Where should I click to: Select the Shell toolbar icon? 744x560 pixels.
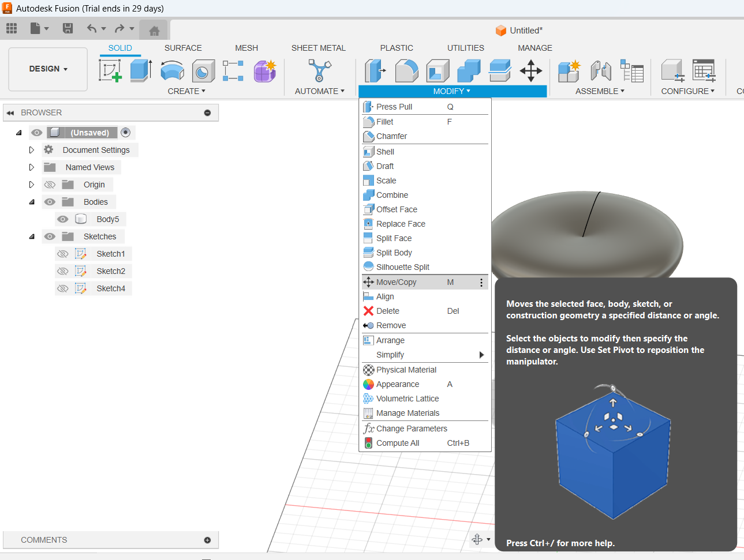(438, 71)
